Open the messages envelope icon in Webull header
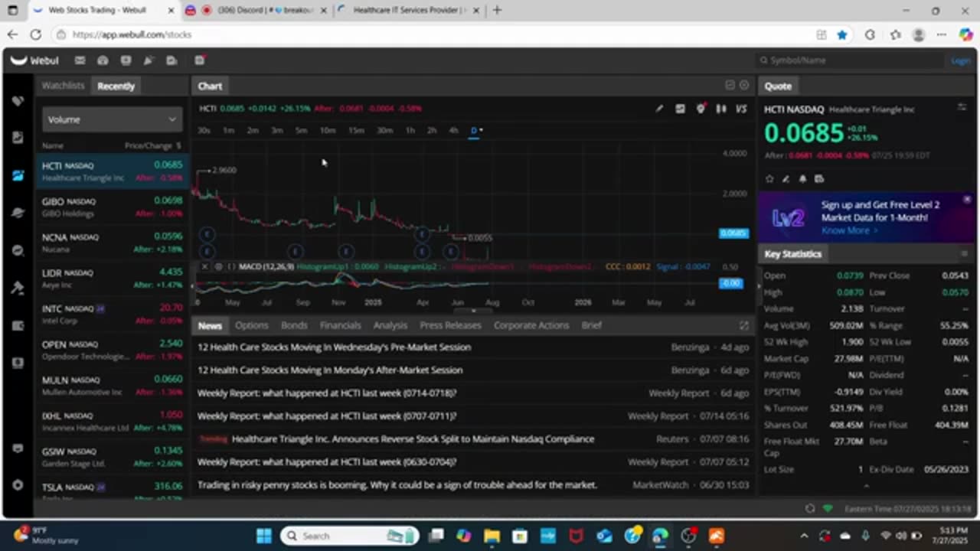 [80, 60]
